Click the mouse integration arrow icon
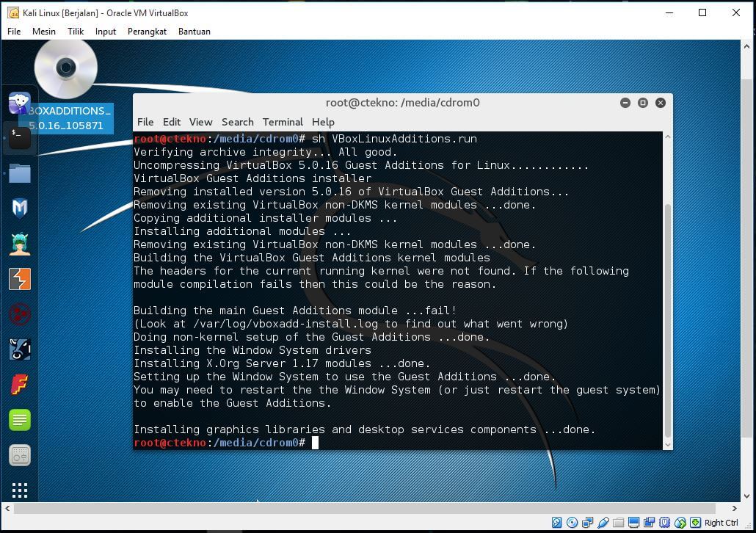 click(679, 523)
